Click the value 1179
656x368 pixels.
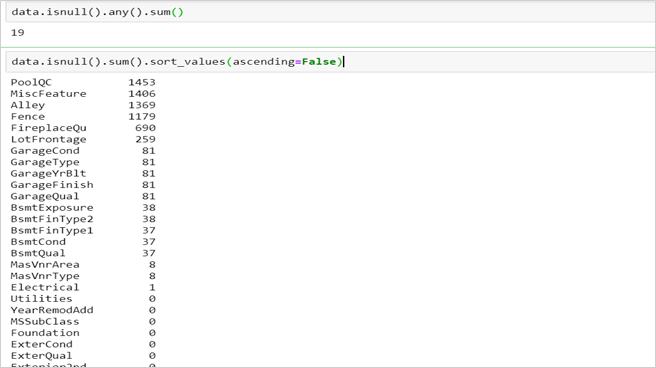(x=142, y=116)
